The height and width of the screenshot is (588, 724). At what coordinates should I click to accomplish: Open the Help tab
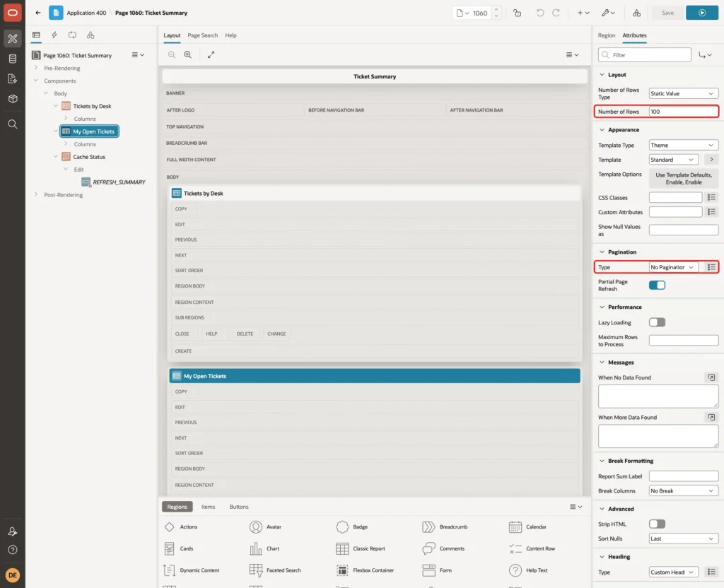point(230,35)
